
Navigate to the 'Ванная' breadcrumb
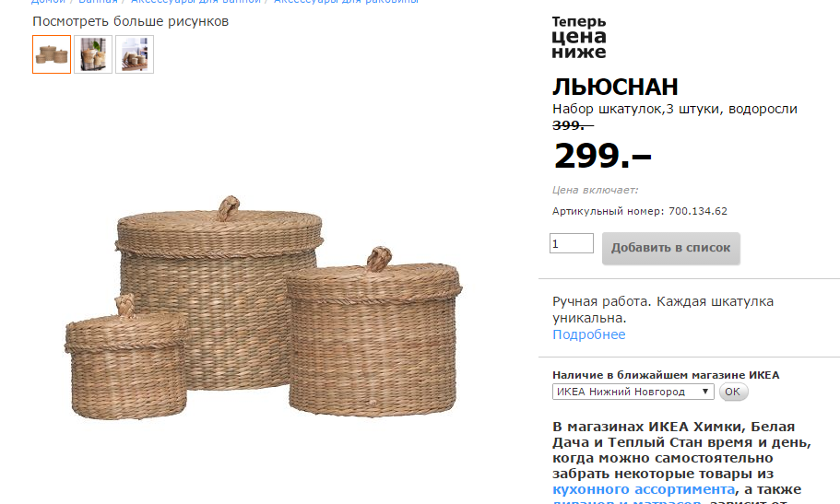(98, 2)
